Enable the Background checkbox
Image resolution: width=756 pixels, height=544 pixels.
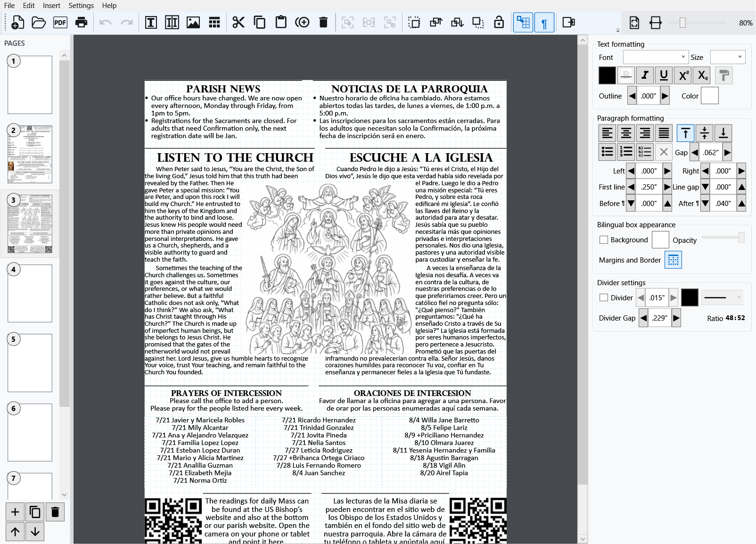603,240
